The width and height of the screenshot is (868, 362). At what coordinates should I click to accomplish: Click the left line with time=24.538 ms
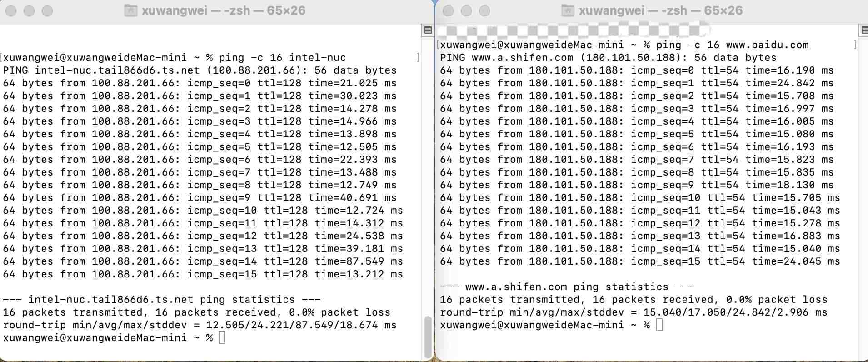point(203,236)
